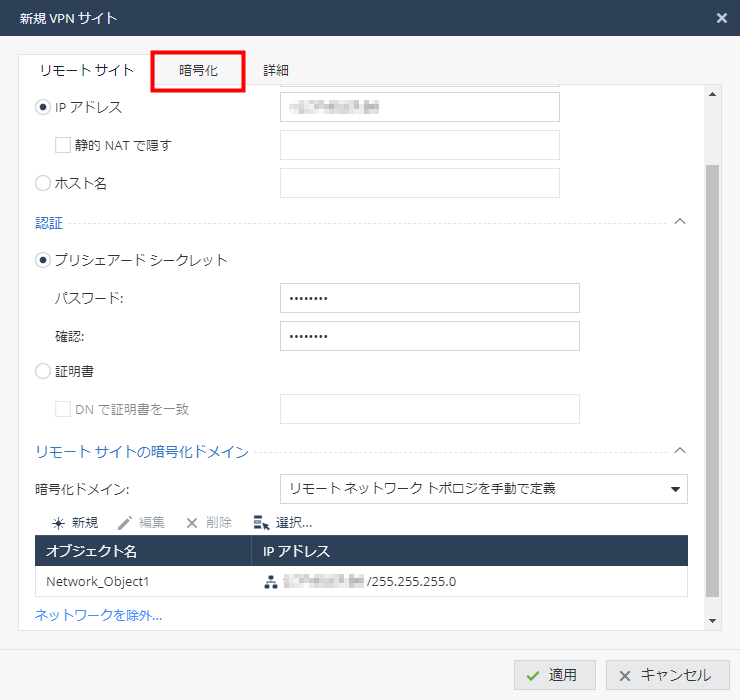
Task: Collapse リモート サイトの暗号化ドメイン section chevron
Action: pos(680,450)
